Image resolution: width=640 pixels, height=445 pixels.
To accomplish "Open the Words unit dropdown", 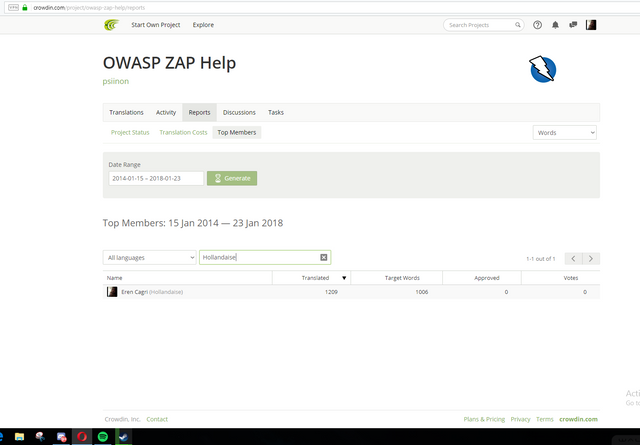I will pos(565,133).
